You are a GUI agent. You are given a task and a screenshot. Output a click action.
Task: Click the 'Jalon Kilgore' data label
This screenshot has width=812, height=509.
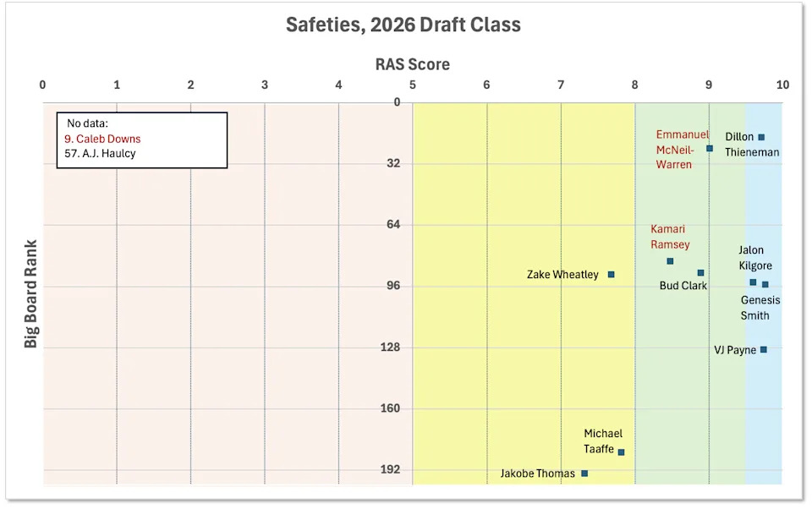pos(755,258)
